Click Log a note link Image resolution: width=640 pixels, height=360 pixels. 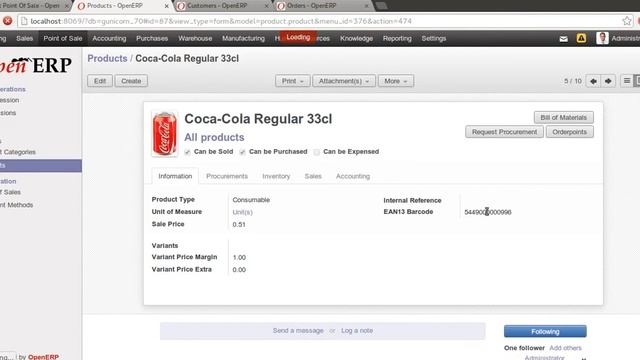click(357, 331)
